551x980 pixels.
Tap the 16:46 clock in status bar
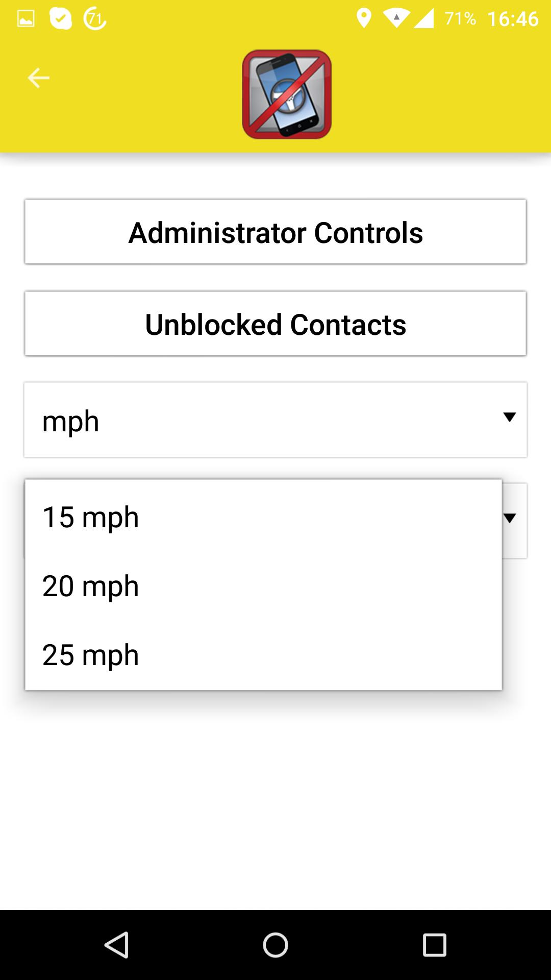coord(513,19)
